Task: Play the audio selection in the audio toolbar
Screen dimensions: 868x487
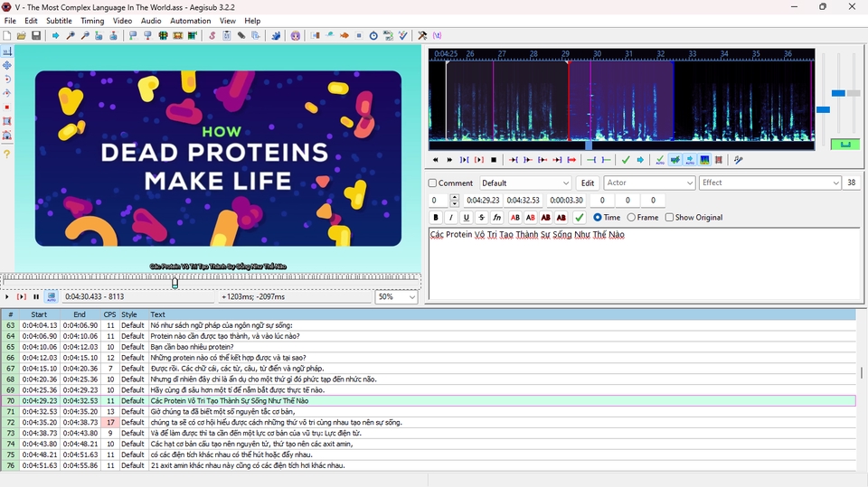Action: pyautogui.click(x=479, y=160)
